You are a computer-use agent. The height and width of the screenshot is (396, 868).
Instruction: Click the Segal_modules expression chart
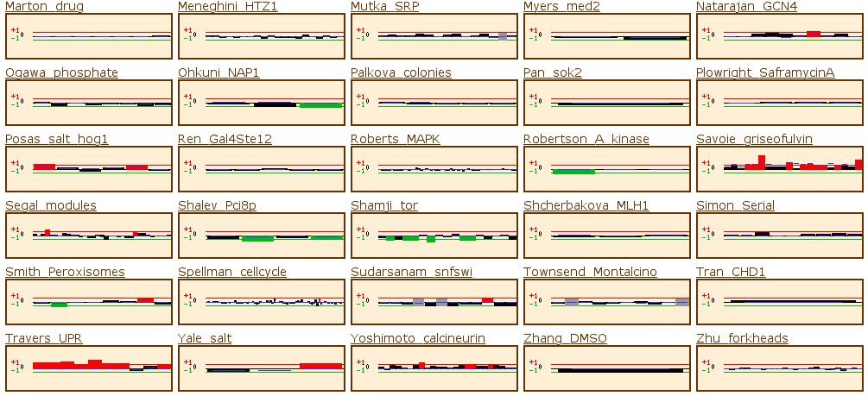pos(89,236)
